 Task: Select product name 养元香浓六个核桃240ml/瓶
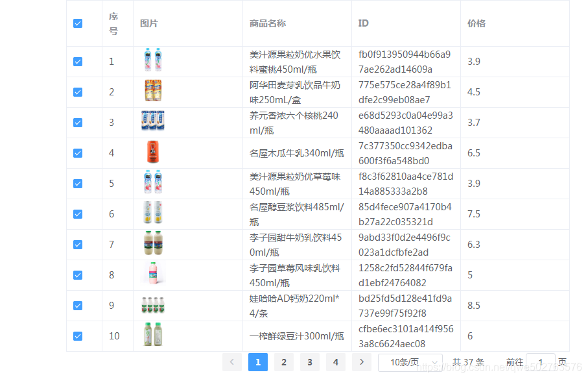tap(294, 123)
